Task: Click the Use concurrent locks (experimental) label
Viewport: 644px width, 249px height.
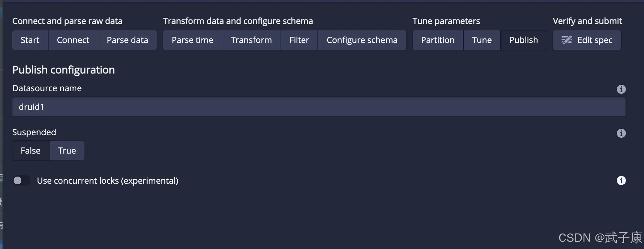Action: pos(107,181)
